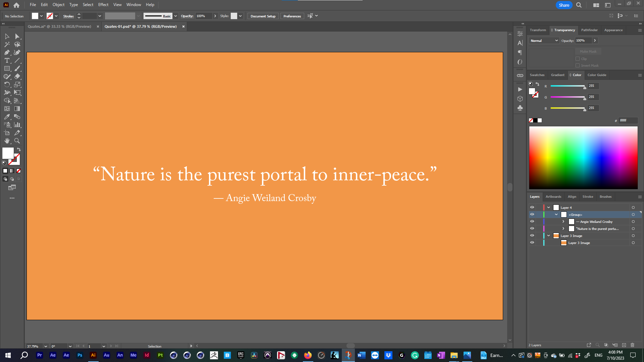Viewport: 644px width, 362px height.
Task: Select the Hand tool
Action: point(7,141)
